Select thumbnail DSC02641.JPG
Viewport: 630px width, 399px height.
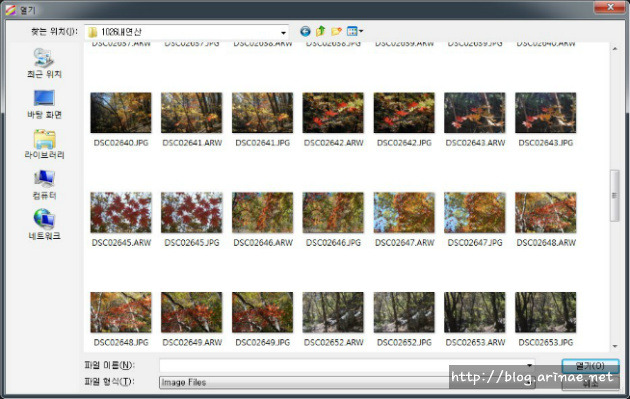click(262, 113)
